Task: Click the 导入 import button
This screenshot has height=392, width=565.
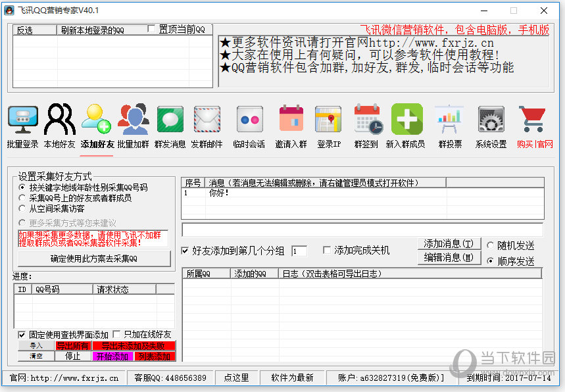Action: click(x=36, y=346)
